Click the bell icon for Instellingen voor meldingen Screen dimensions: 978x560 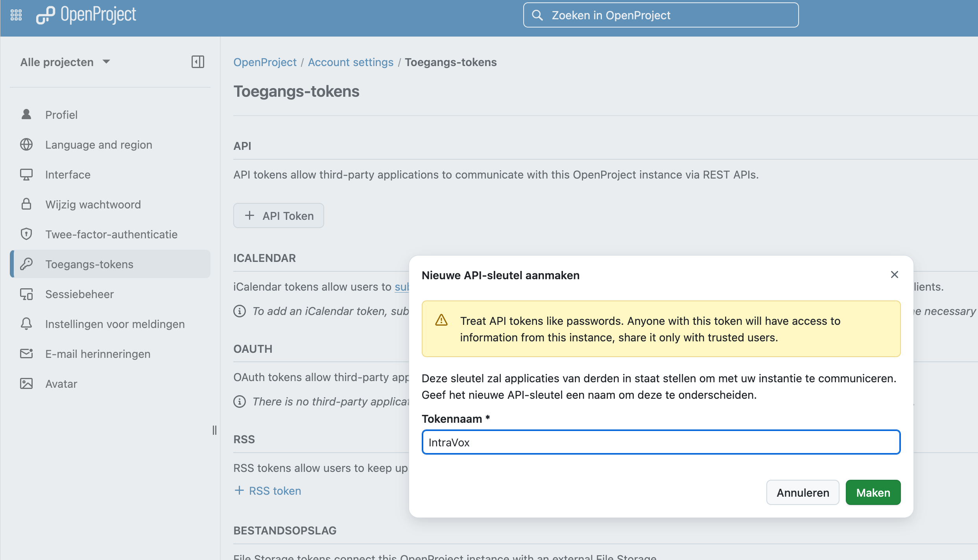[26, 324]
